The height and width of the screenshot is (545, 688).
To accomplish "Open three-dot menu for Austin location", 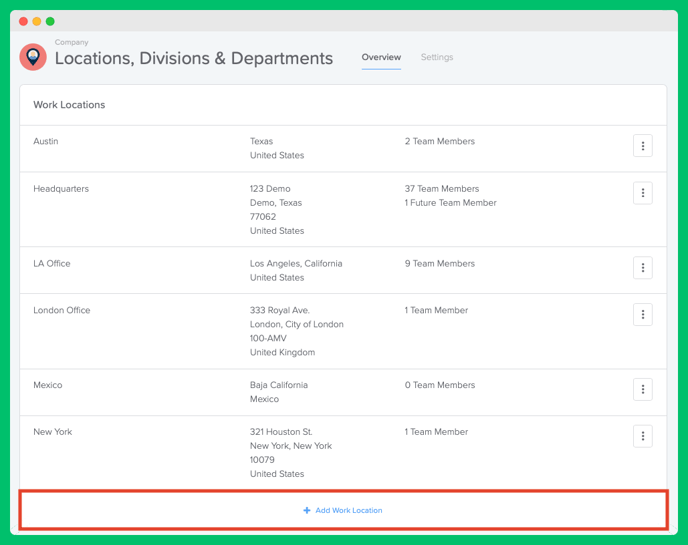I will click(642, 146).
